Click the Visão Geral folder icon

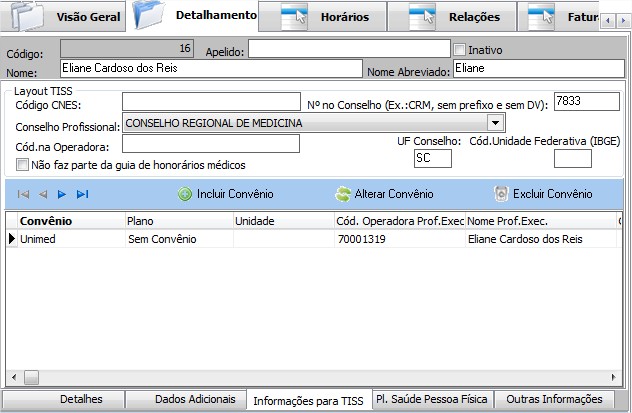point(27,16)
